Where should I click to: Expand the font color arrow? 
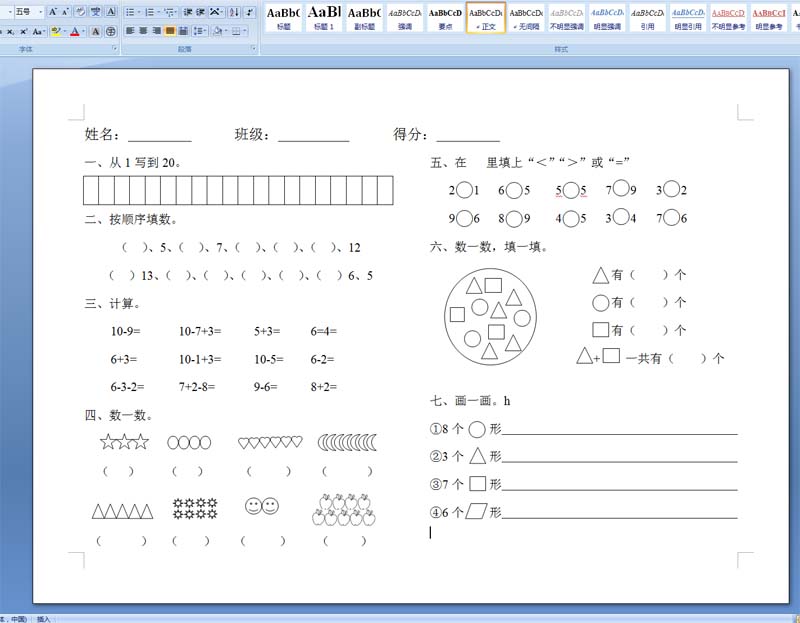click(x=83, y=32)
